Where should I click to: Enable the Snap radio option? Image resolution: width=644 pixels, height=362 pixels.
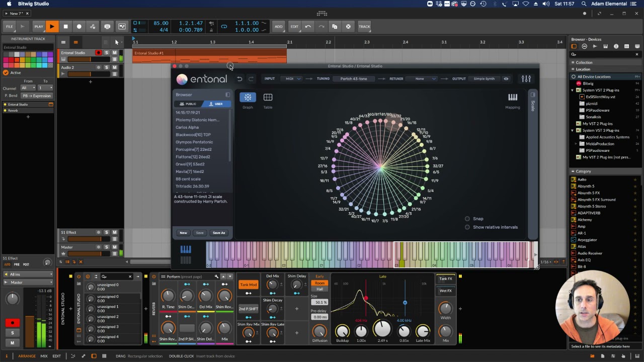click(x=467, y=219)
